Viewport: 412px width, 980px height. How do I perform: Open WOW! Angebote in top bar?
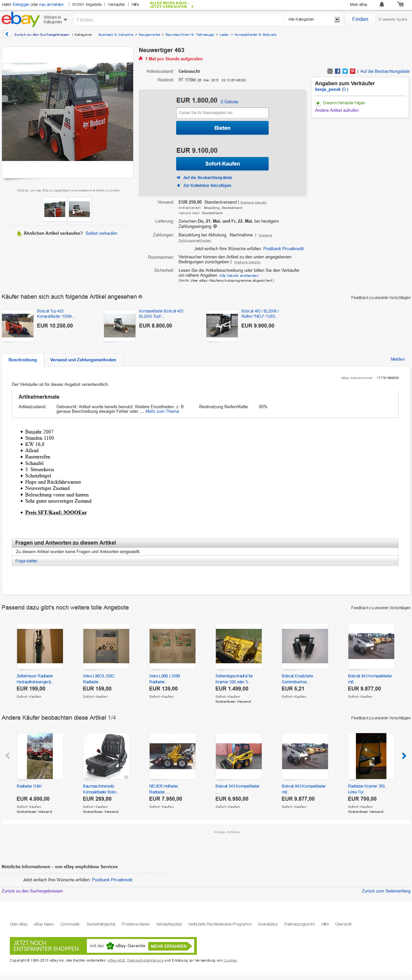(x=87, y=5)
